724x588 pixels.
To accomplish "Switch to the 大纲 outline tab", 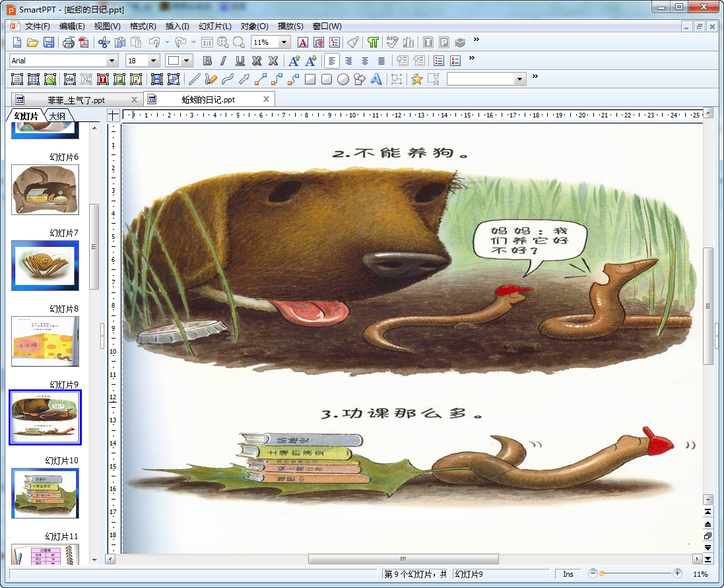I will click(57, 116).
